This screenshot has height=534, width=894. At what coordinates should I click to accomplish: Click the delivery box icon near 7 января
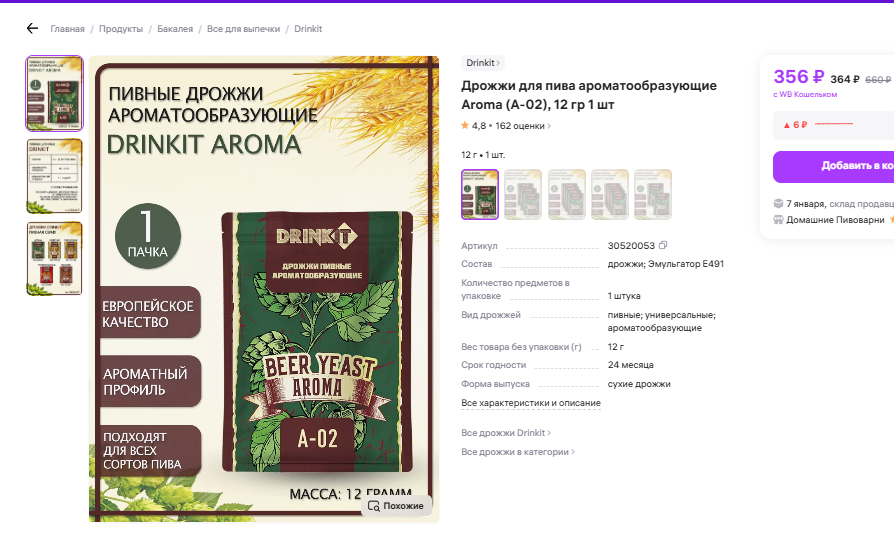tap(778, 203)
